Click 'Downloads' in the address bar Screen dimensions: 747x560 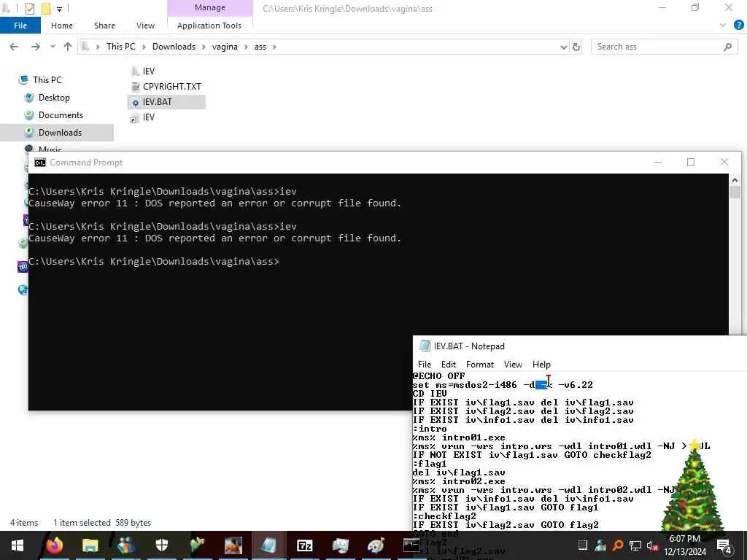174,47
